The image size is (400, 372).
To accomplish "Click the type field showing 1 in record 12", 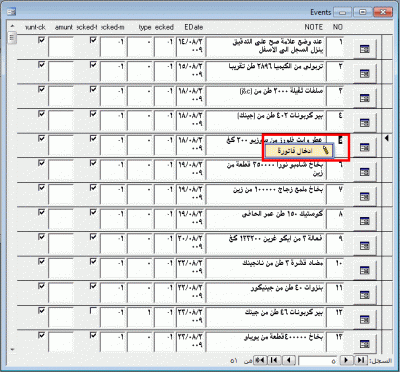I will pos(139,317).
